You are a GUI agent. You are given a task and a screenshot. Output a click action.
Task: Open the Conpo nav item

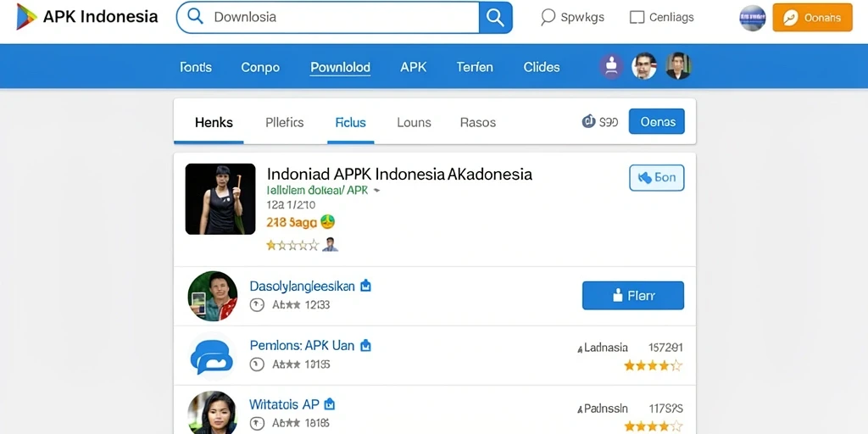[260, 68]
